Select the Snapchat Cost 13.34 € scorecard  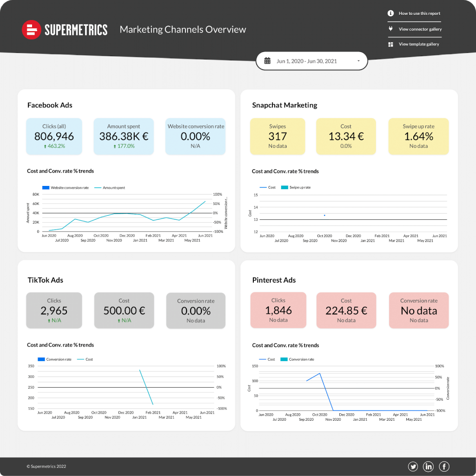coord(346,136)
